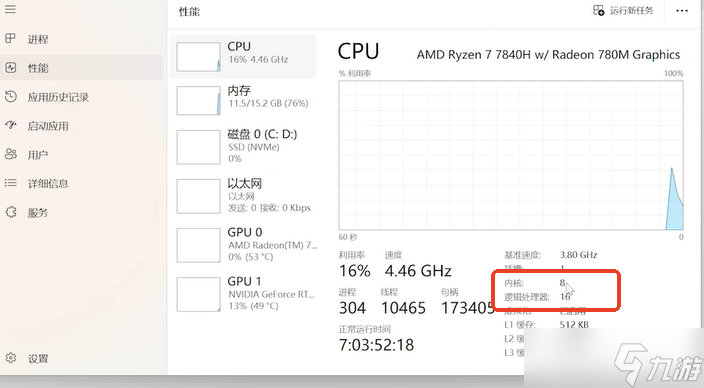This screenshot has height=388, width=704.
Task: Click the App history (应用历史记录) clock icon
Action: 10,97
